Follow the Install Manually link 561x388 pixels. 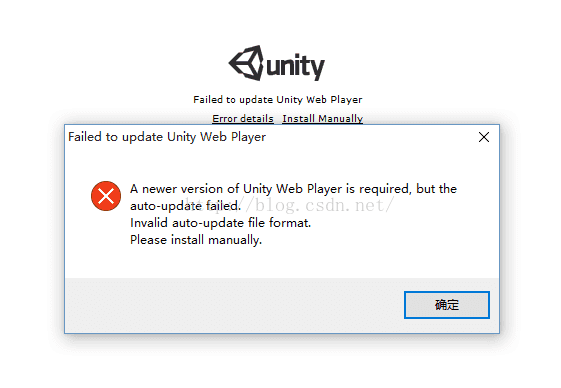coord(323,118)
